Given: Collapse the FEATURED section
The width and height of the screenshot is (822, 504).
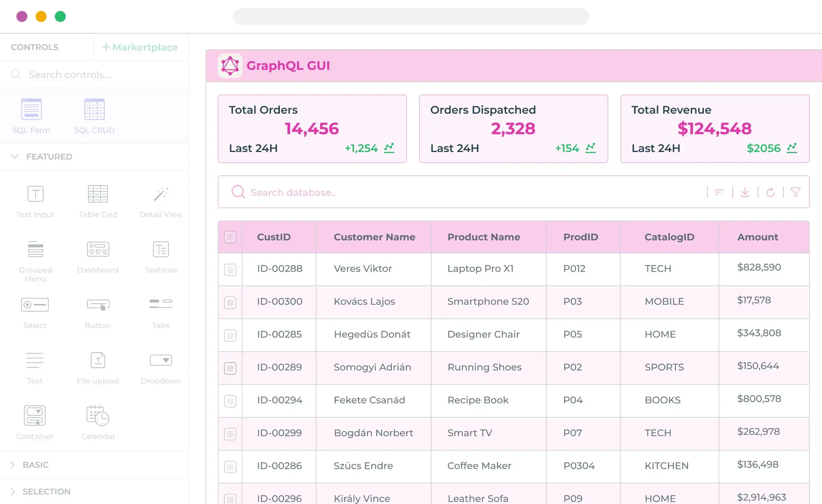Looking at the screenshot, I should (x=14, y=156).
